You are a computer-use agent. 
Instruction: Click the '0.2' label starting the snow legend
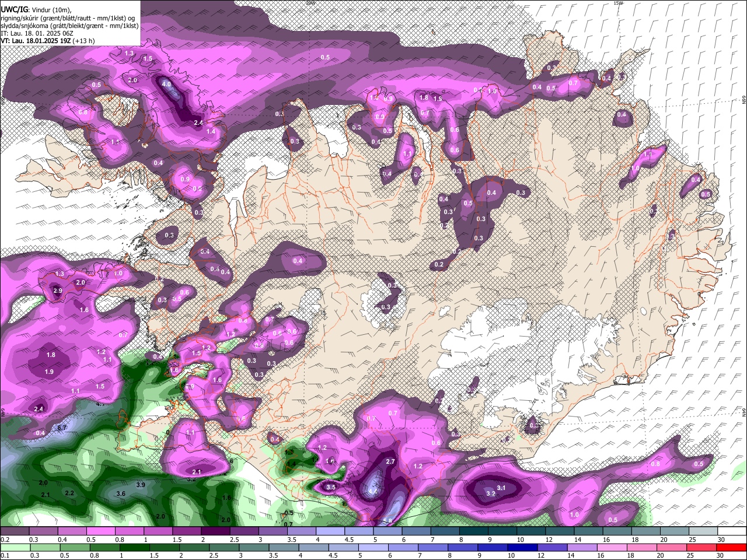(x=6, y=540)
